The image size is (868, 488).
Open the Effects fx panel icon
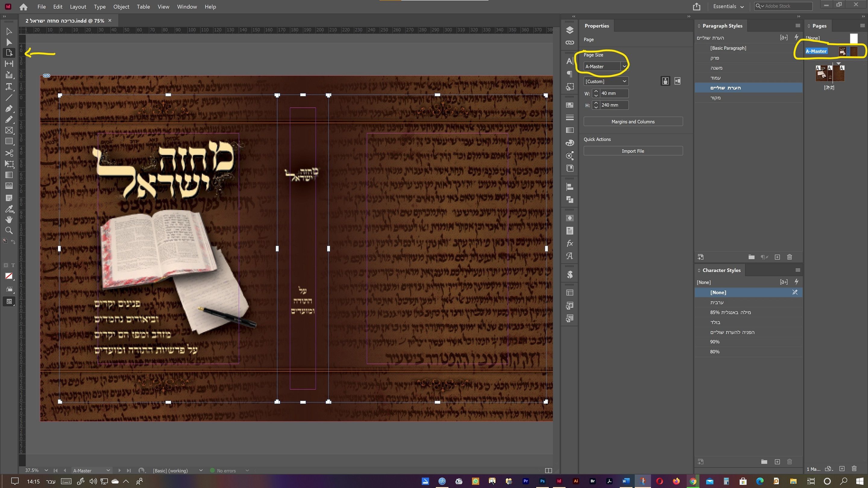click(x=569, y=243)
